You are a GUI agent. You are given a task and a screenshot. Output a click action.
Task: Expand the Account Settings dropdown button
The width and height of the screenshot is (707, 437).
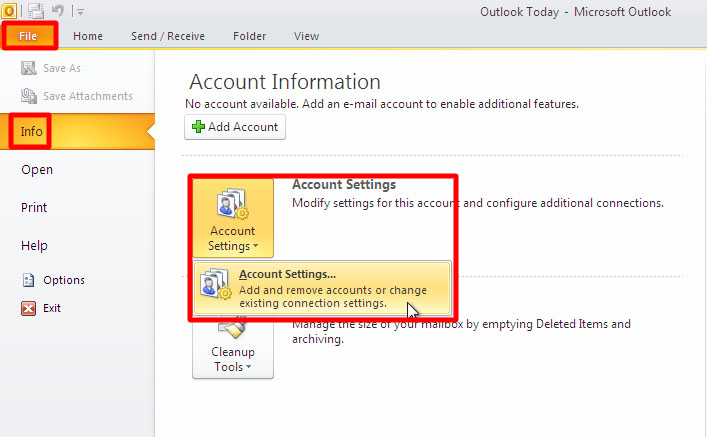coord(233,218)
